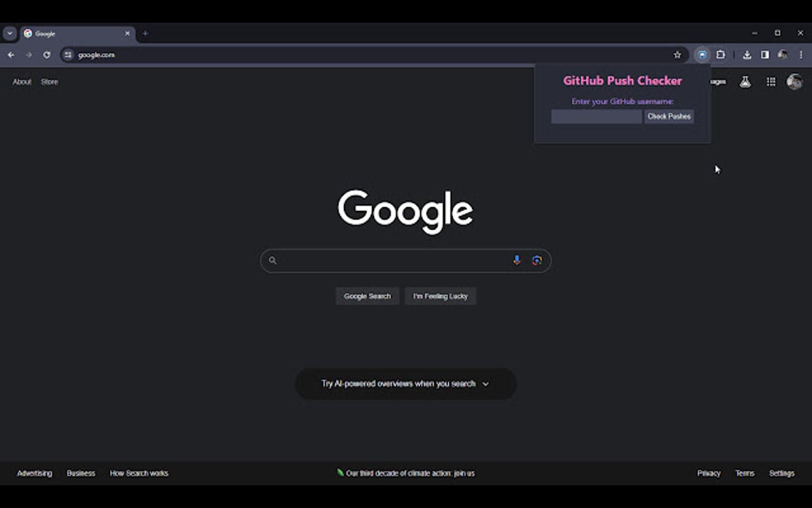Start voice search with the microphone icon
This screenshot has width=812, height=508.
pyautogui.click(x=517, y=260)
